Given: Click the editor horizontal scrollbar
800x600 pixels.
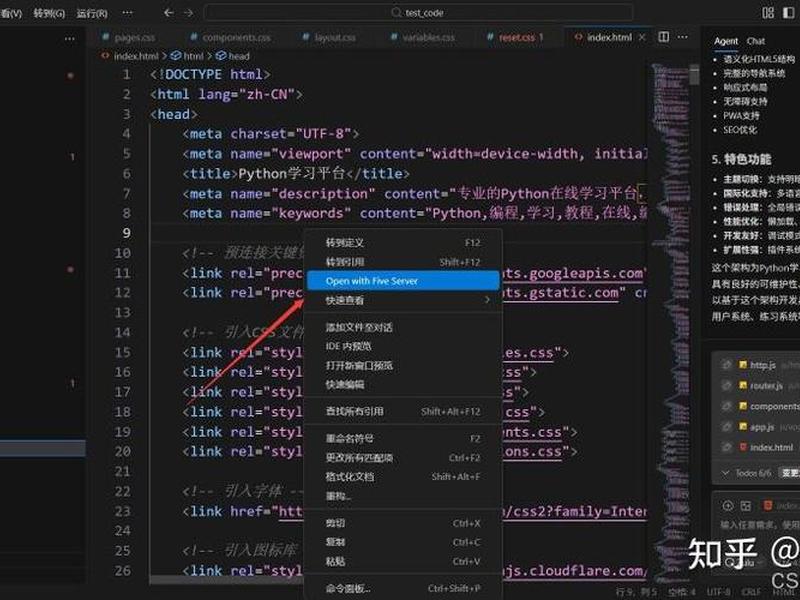Looking at the screenshot, I should pos(227,580).
